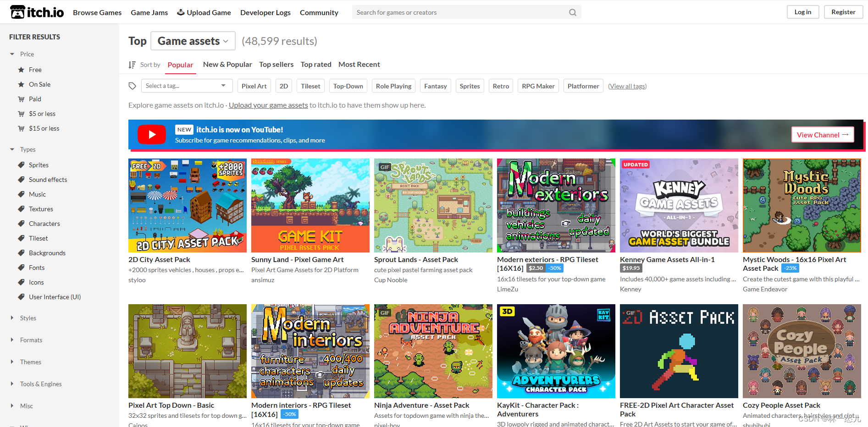Open the Cozy People Asset Pack thumbnail
868x427 pixels.
802,351
